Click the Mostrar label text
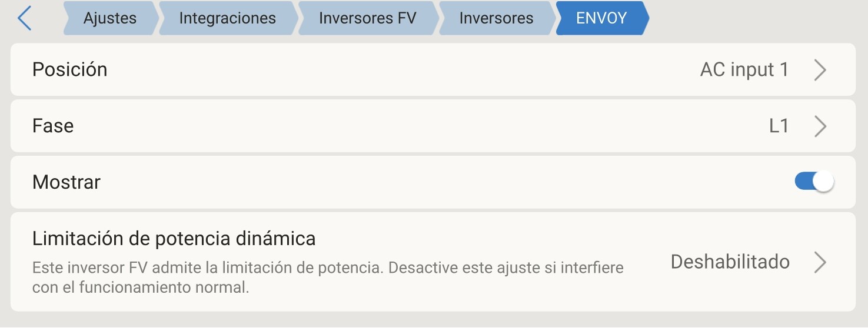This screenshot has height=328, width=868. pyautogui.click(x=66, y=182)
